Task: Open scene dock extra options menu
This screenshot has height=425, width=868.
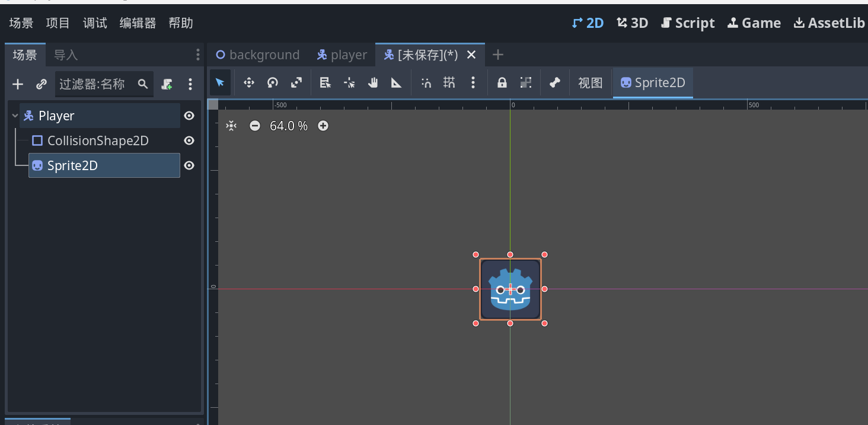Action: tap(190, 84)
